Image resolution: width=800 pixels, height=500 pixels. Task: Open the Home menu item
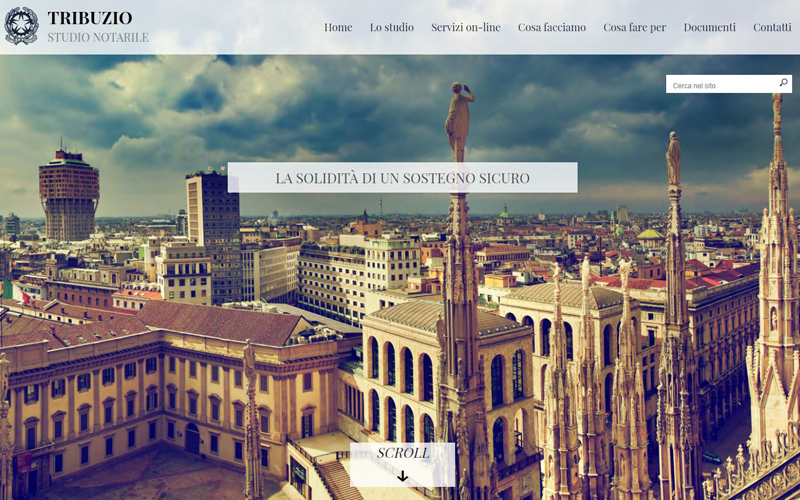(x=338, y=28)
